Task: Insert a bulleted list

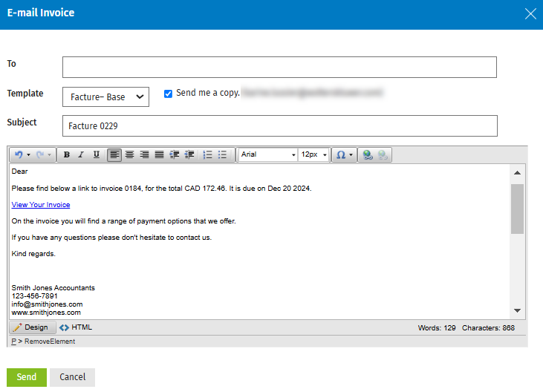Action: coord(222,154)
